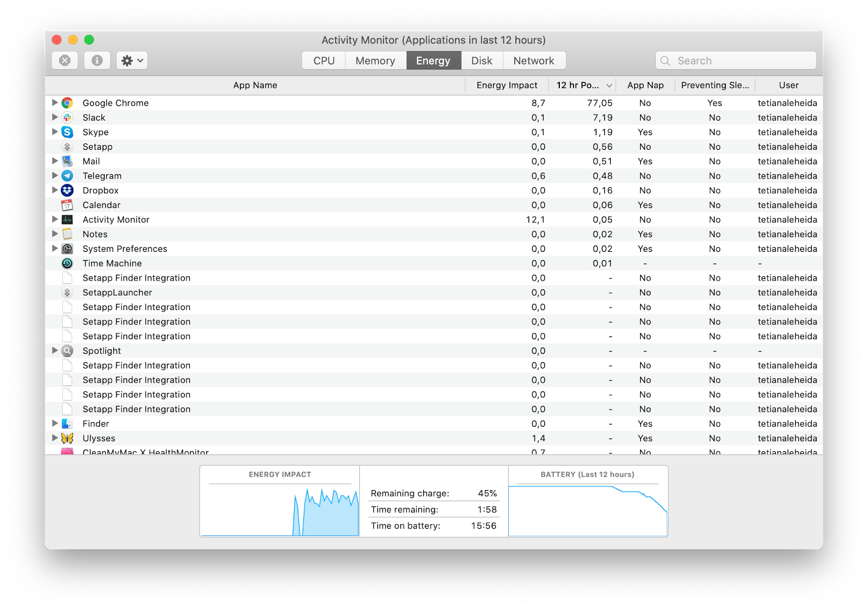868x609 pixels.
Task: Click the Telegram icon in the process list
Action: (67, 175)
